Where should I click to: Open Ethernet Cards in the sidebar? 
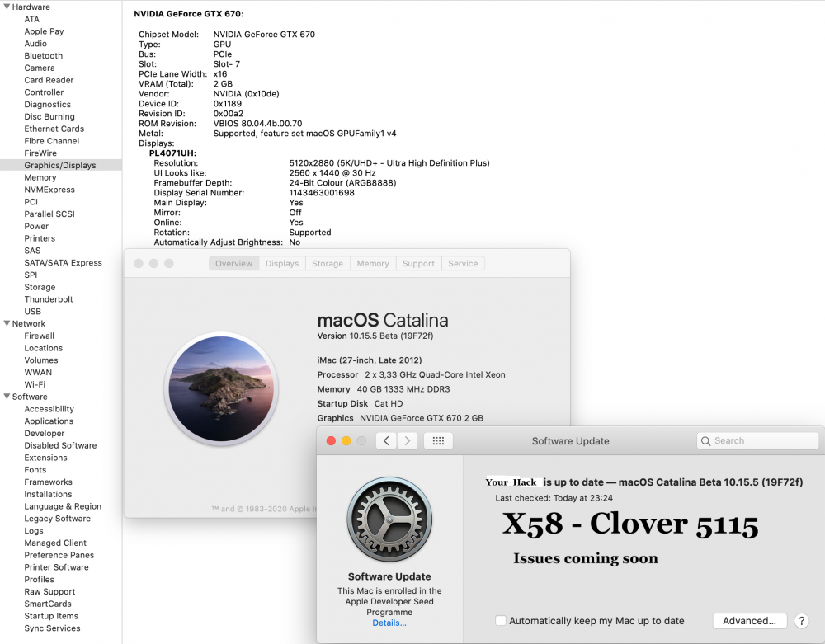coord(54,129)
